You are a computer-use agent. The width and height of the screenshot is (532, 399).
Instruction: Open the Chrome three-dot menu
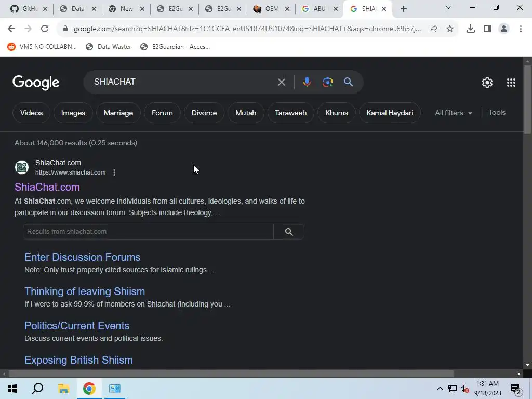(521, 29)
